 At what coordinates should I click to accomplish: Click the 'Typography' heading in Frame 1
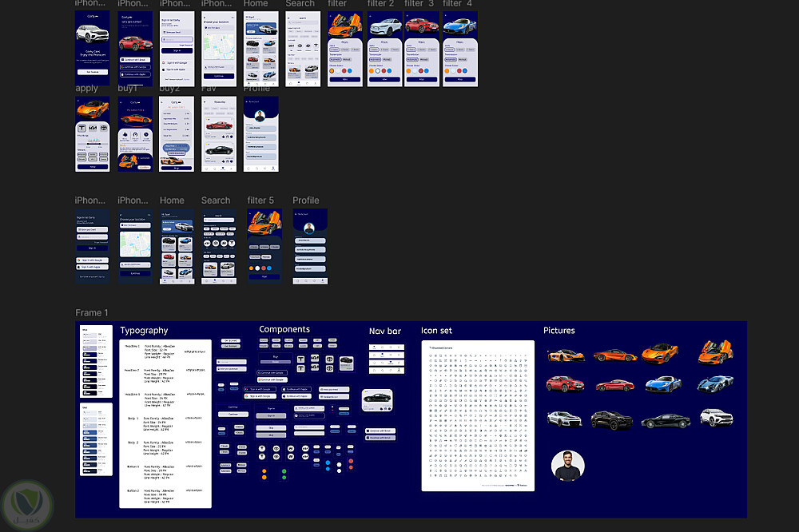coord(144,330)
